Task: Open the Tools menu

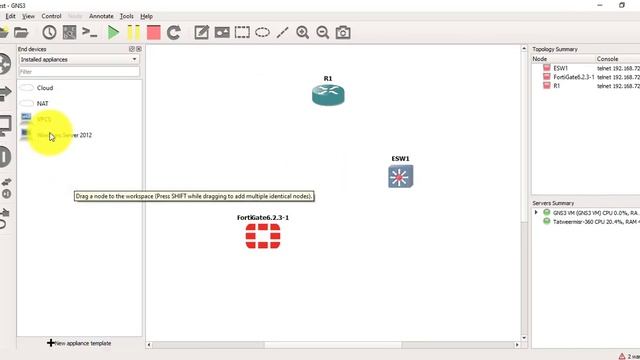Action: pos(127,16)
